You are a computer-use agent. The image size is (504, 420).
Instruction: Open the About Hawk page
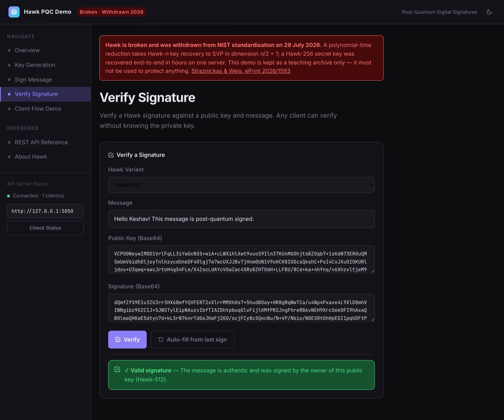pos(45,157)
